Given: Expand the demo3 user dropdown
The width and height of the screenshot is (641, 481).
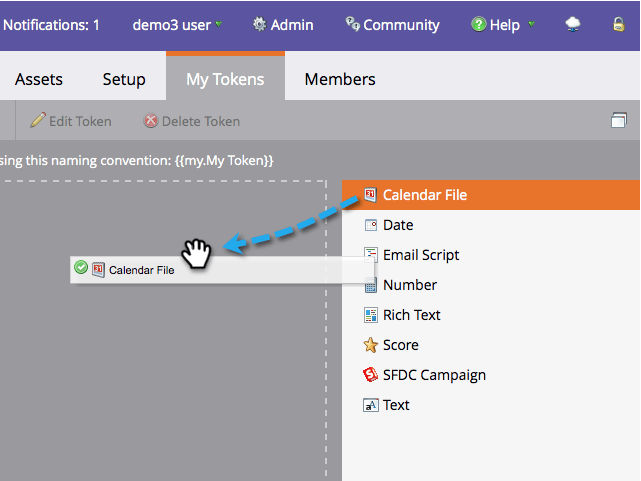Looking at the screenshot, I should [177, 25].
